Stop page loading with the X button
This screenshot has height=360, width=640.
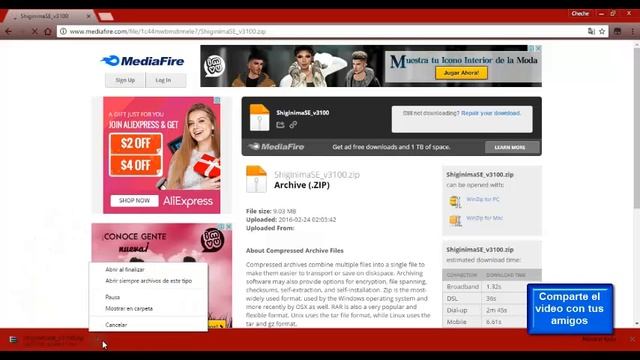(x=35, y=31)
